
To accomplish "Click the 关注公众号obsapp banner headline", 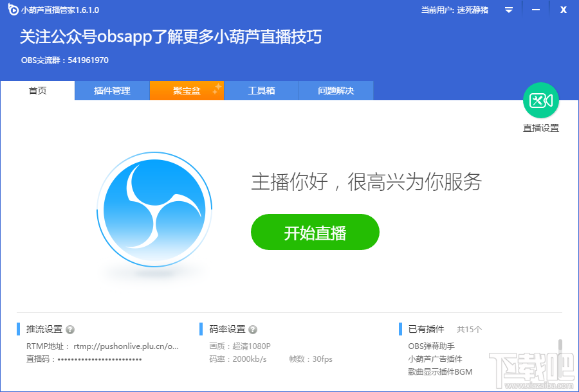I will point(170,37).
